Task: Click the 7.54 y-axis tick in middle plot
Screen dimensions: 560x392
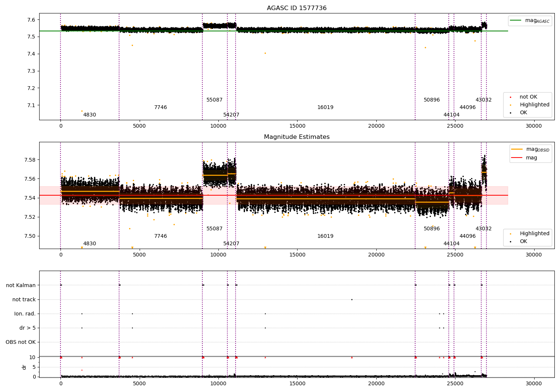Action: pos(30,198)
